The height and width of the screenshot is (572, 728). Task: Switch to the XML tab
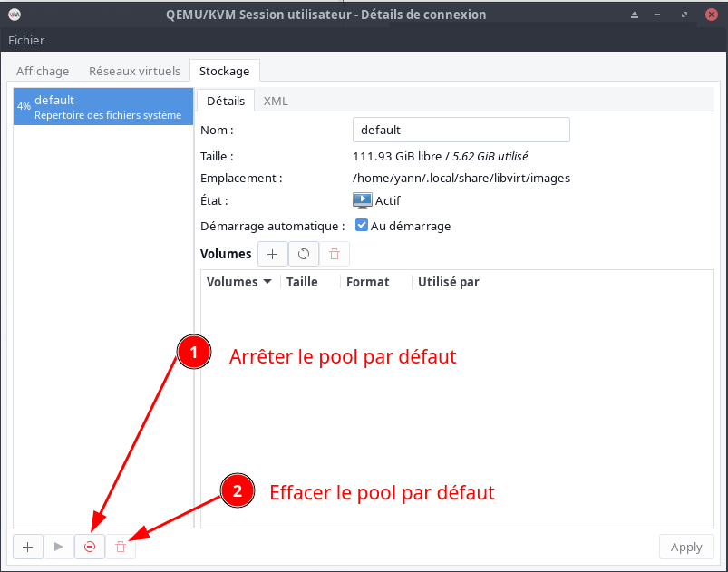pyautogui.click(x=276, y=101)
